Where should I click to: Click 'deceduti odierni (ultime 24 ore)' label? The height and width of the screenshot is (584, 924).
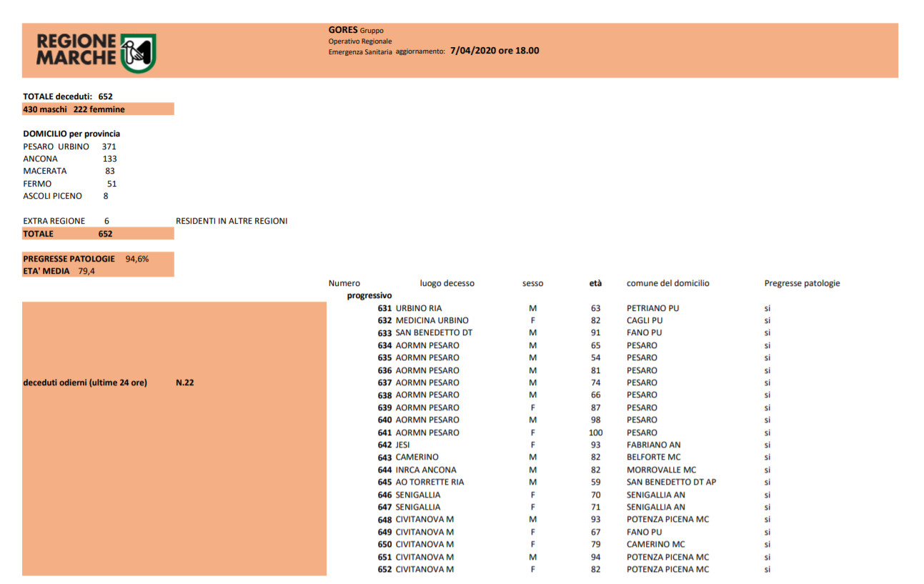click(x=85, y=382)
